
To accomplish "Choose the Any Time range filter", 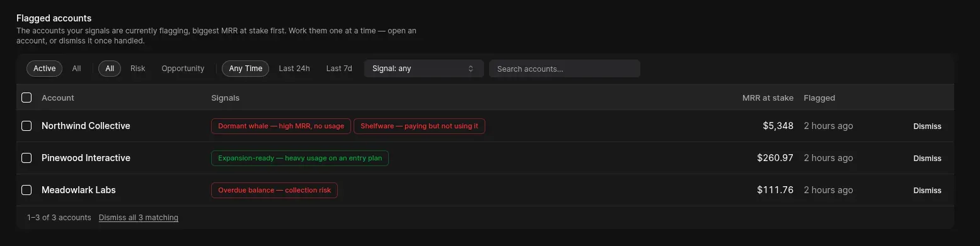I will [x=246, y=69].
